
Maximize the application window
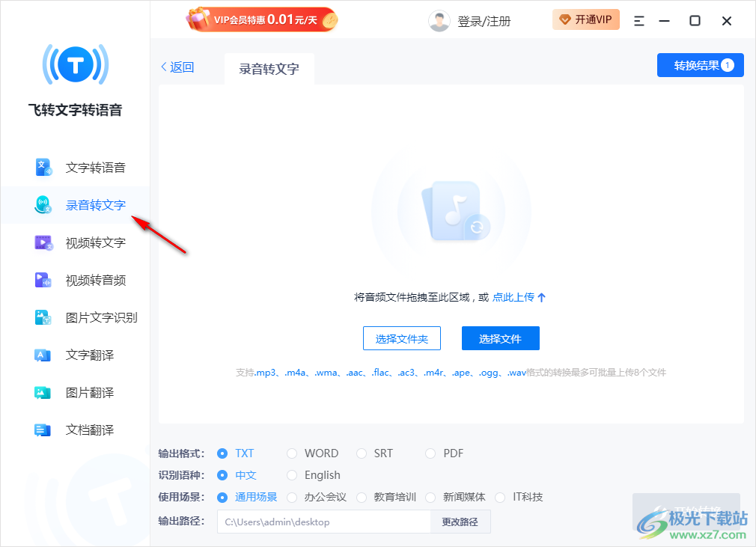point(695,21)
